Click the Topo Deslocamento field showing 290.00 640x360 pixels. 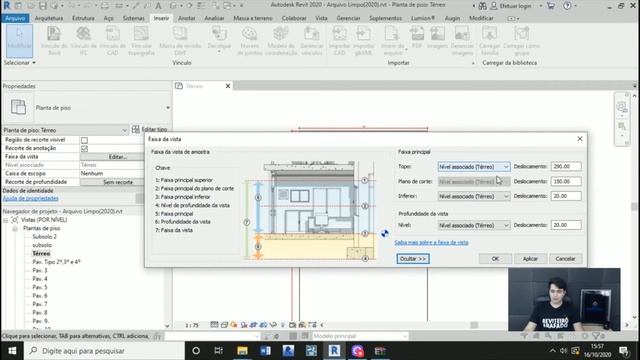pos(566,167)
